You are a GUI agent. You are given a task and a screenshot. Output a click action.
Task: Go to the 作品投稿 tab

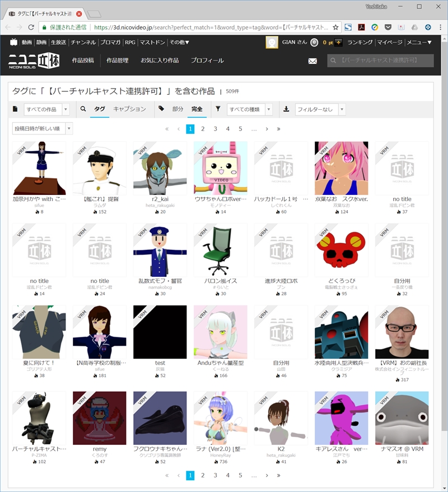[x=83, y=61]
